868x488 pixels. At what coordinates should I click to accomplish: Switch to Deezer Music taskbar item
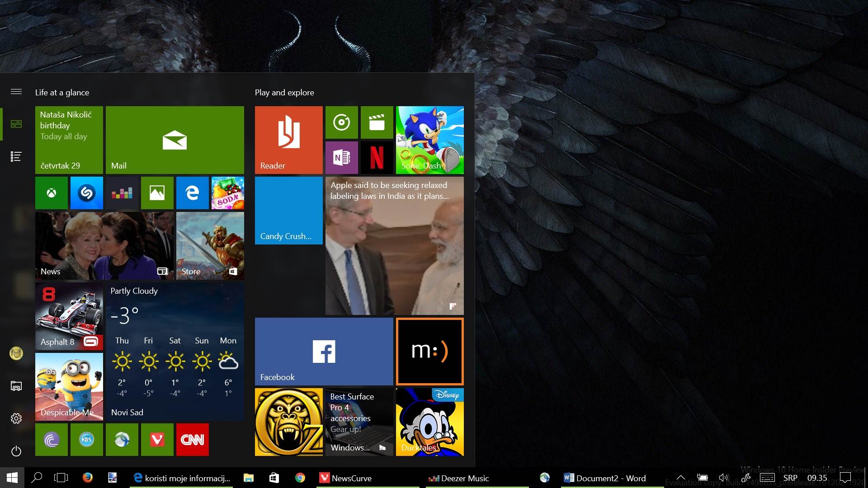click(459, 478)
